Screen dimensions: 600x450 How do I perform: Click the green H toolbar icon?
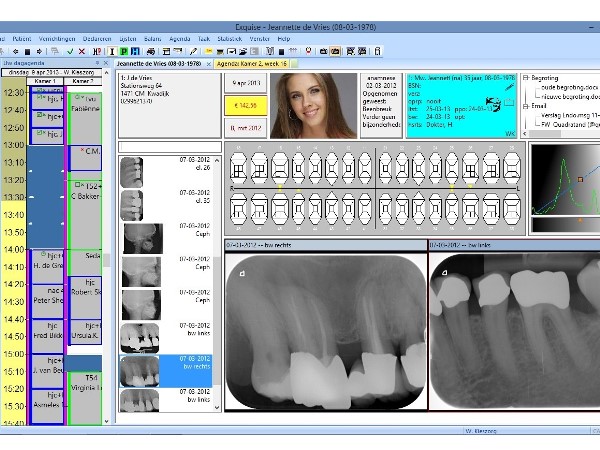(135, 49)
